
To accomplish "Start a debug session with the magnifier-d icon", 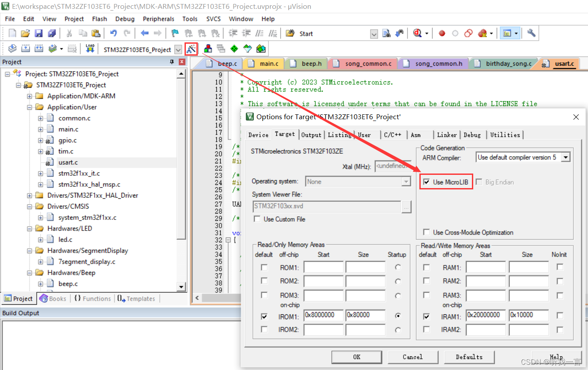I will pyautogui.click(x=417, y=34).
